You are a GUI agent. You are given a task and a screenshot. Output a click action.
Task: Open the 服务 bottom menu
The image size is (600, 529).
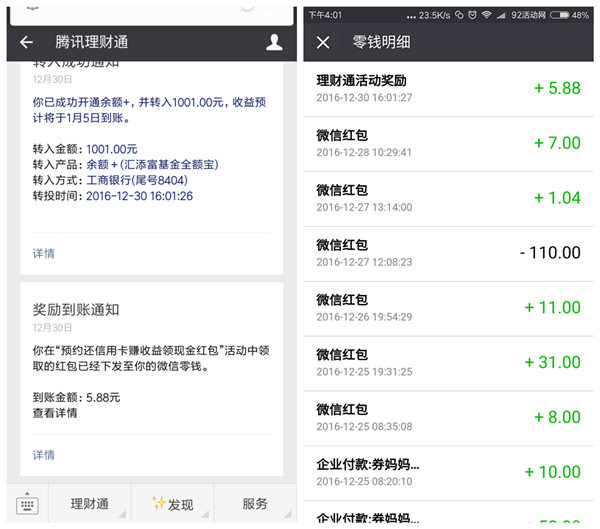coord(255,504)
